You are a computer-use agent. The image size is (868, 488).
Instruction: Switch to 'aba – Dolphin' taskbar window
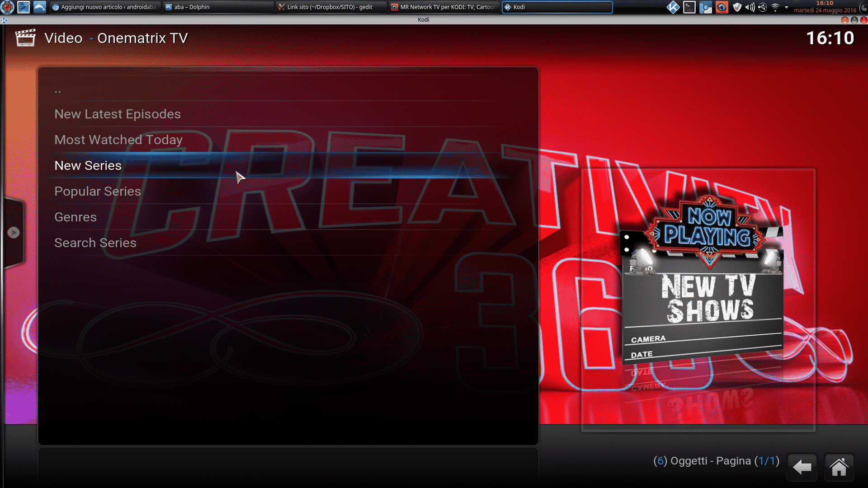tap(218, 7)
